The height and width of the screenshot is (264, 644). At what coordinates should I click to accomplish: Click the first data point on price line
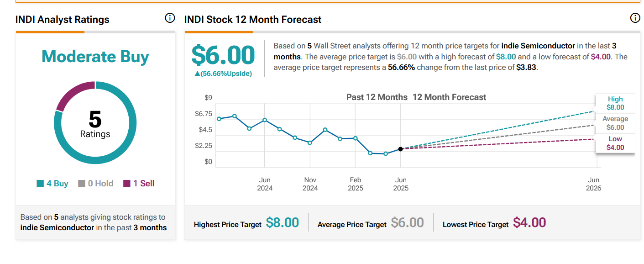pos(219,119)
